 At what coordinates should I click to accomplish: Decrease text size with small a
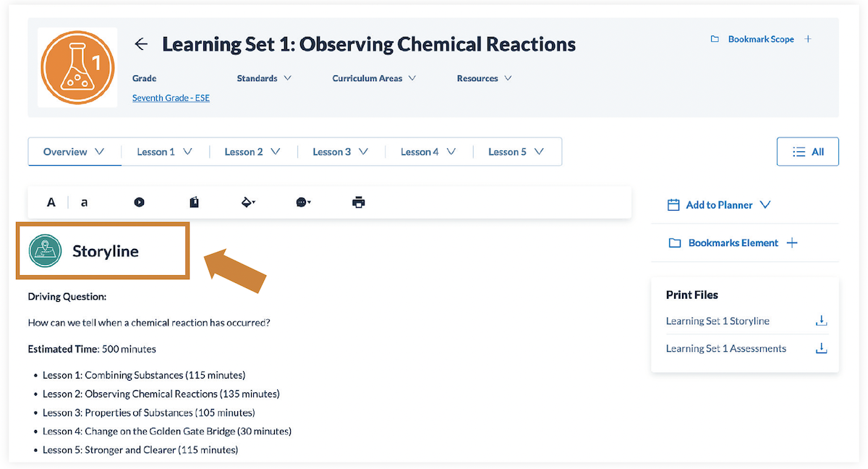84,203
